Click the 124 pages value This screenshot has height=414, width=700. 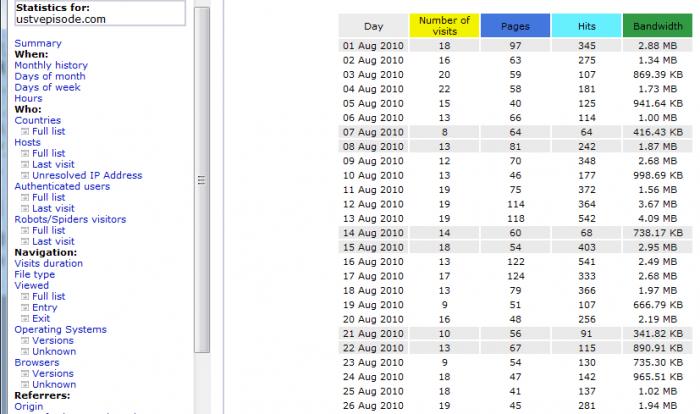point(515,276)
